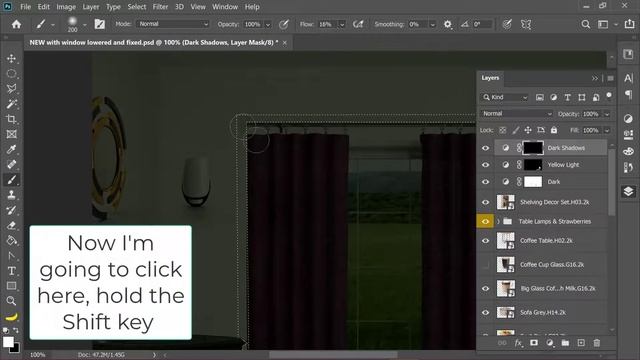This screenshot has width=640, height=360.
Task: Select the Brush tool in toolbox
Action: pyautogui.click(x=11, y=180)
